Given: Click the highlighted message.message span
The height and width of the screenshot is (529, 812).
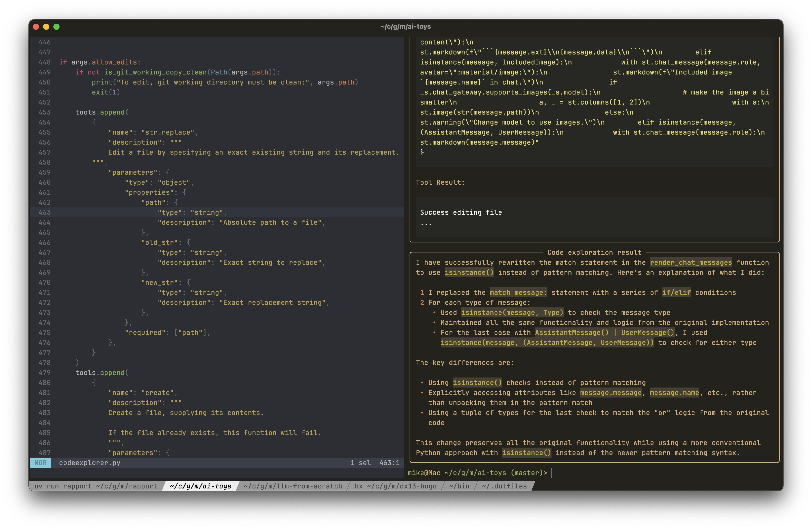Looking at the screenshot, I should 611,393.
